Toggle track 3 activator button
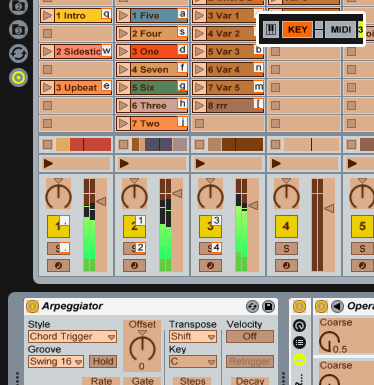Image resolution: width=374 pixels, height=385 pixels. 210,226
